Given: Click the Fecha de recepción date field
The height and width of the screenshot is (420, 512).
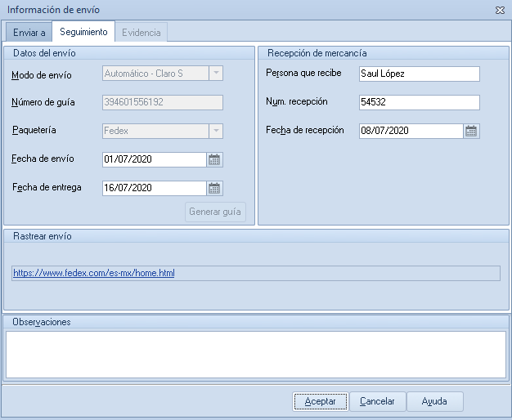Looking at the screenshot, I should 411,131.
